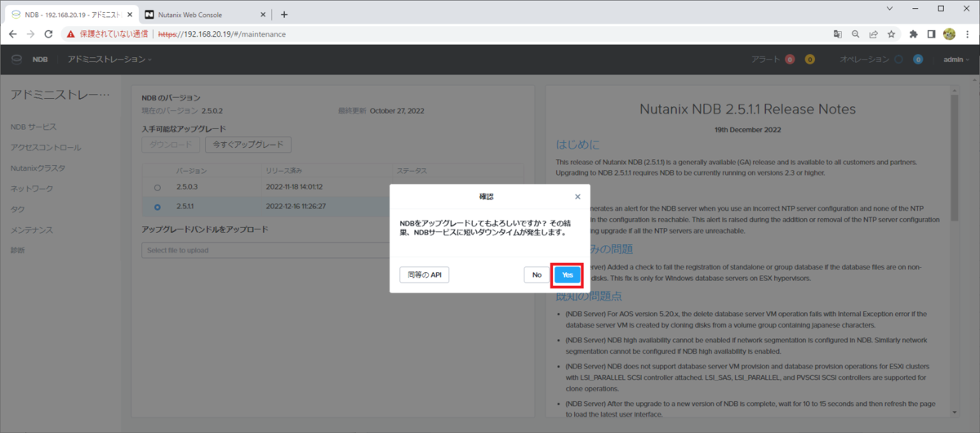Open the blue operations count badge
The height and width of the screenshot is (433, 980).
918,59
